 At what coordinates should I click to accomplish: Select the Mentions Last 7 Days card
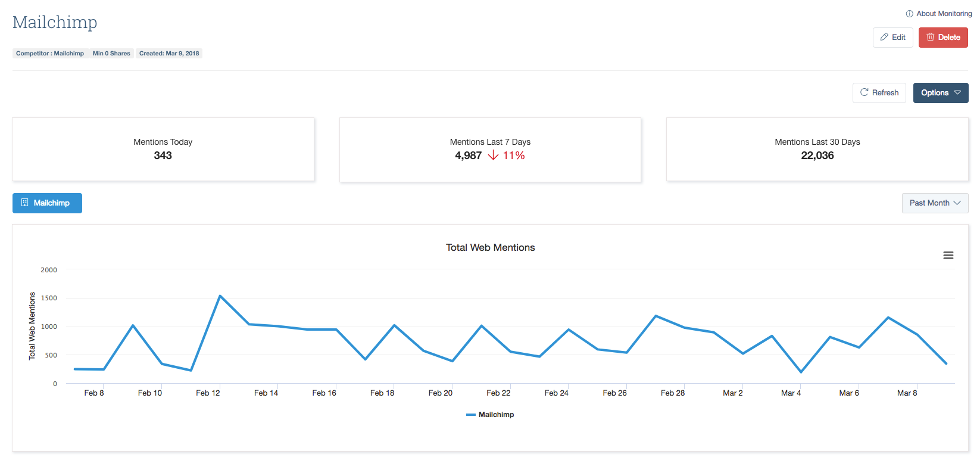[x=490, y=149]
